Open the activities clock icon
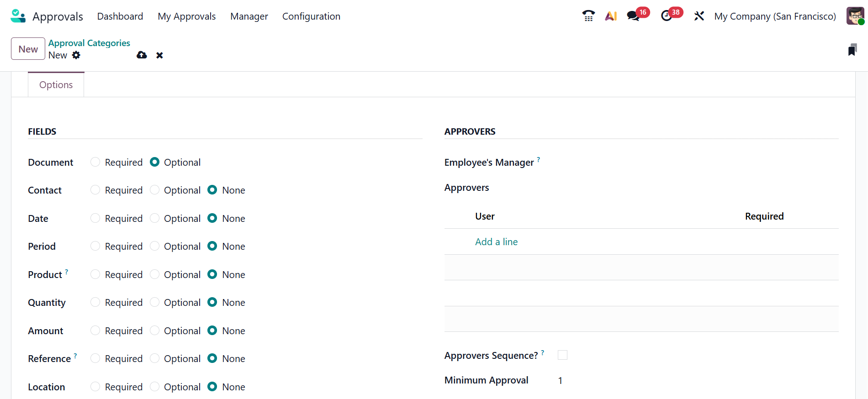Screen dimensions: 868x399 pyautogui.click(x=667, y=16)
